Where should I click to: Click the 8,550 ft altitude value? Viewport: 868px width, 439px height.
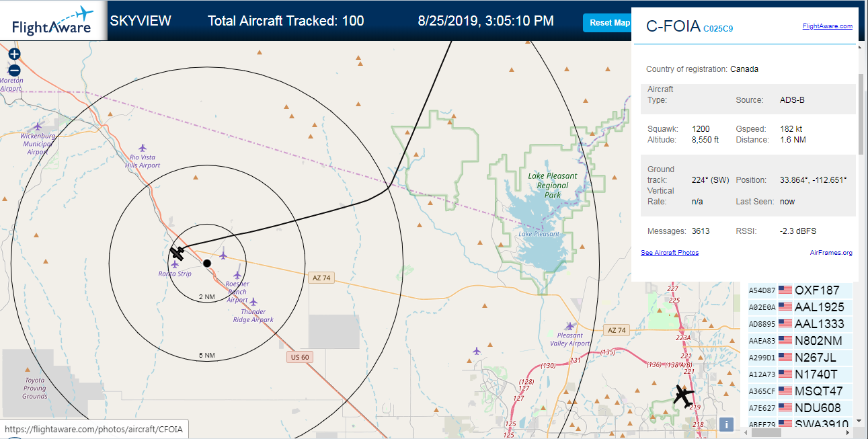pos(705,140)
